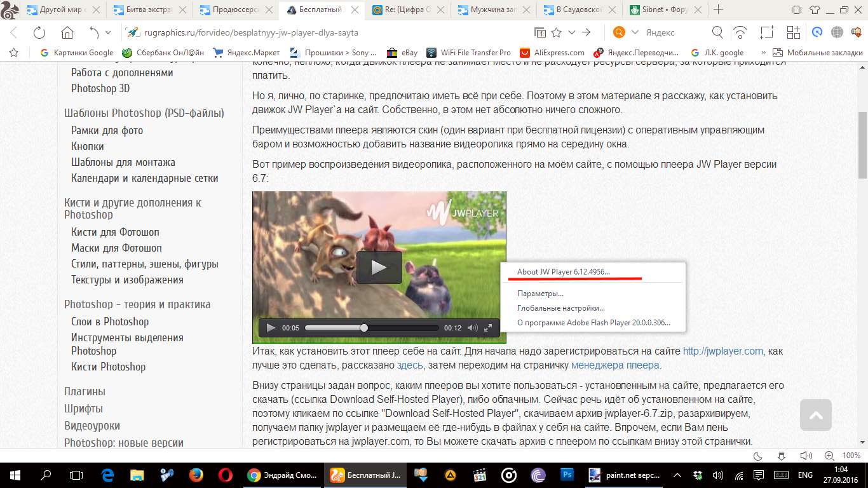Open the Windows Start menu

(x=15, y=475)
